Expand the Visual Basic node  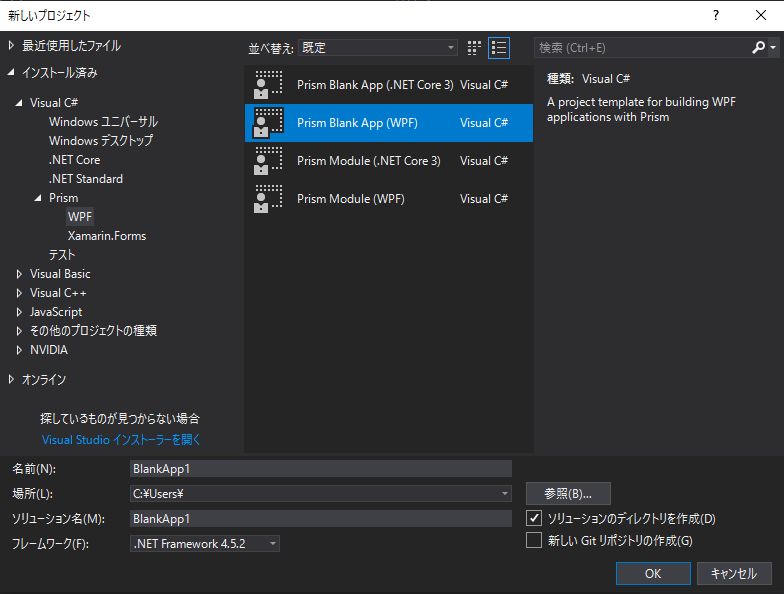[19, 274]
